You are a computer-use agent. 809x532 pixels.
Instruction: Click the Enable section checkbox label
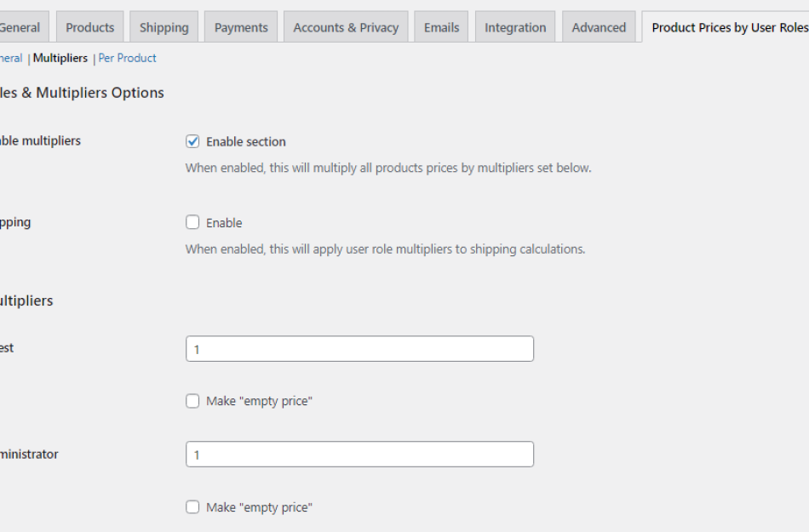click(247, 141)
